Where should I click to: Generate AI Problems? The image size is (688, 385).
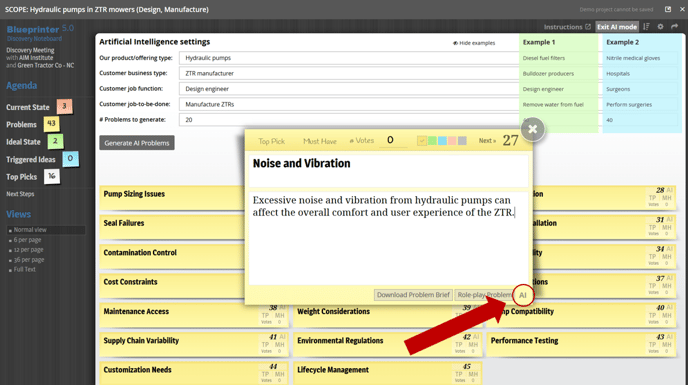(136, 143)
